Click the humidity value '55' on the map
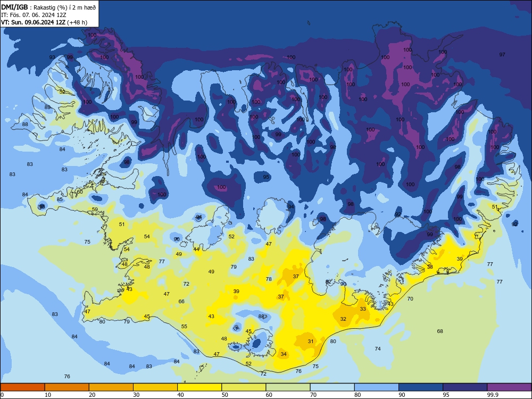The height and width of the screenshot is (399, 532). coord(184,326)
